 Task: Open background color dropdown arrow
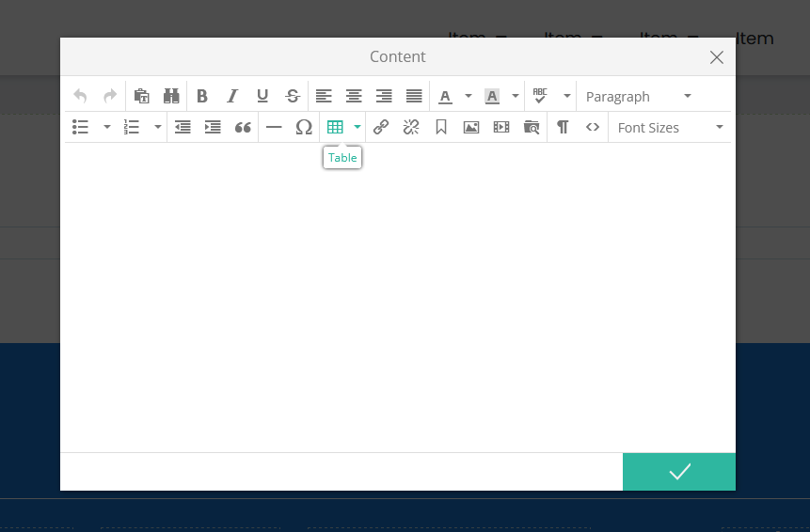click(515, 96)
